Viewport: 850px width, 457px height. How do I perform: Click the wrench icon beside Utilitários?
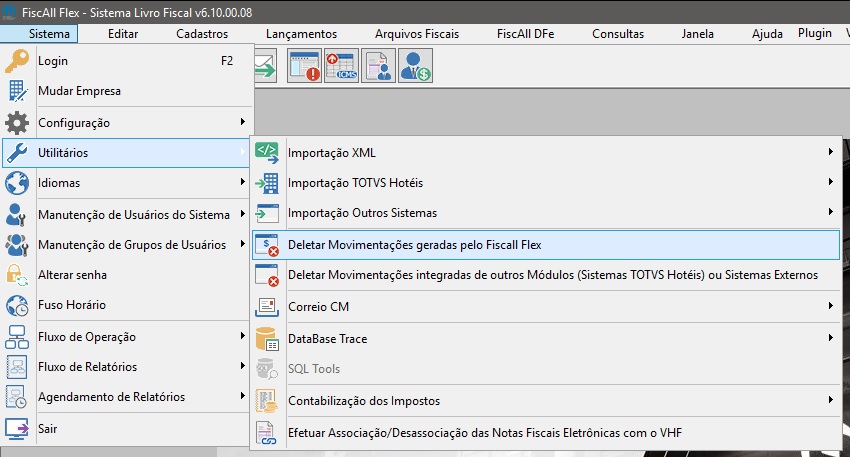pyautogui.click(x=17, y=153)
